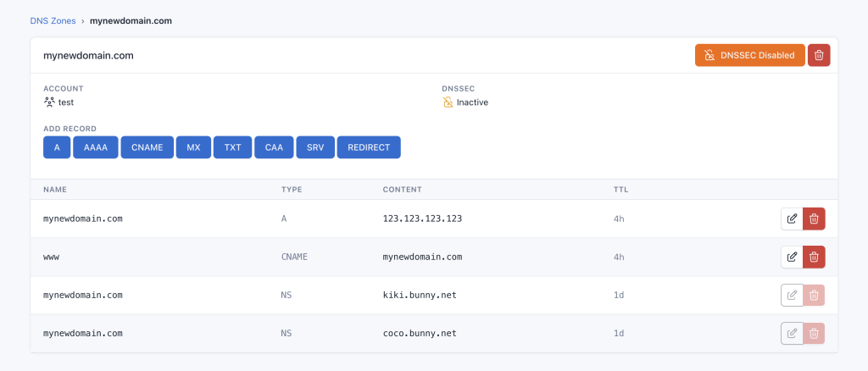Add a new AAAA record
Screen dimensions: 868x371
point(95,147)
